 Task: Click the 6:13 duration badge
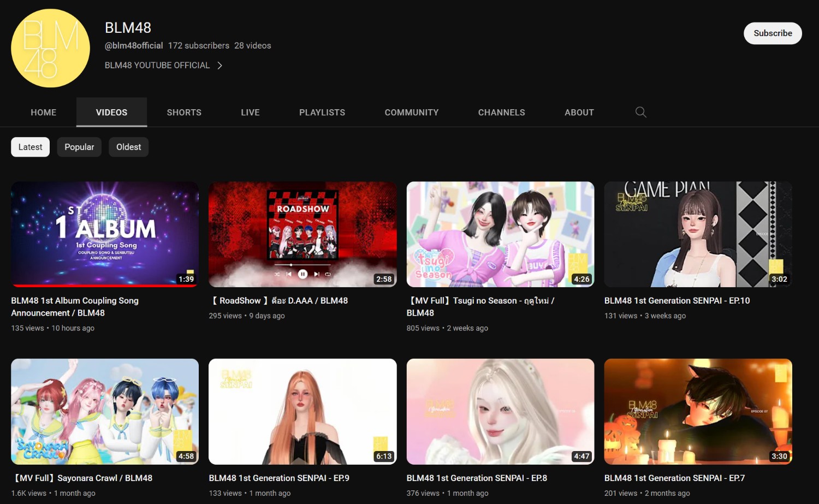(384, 456)
